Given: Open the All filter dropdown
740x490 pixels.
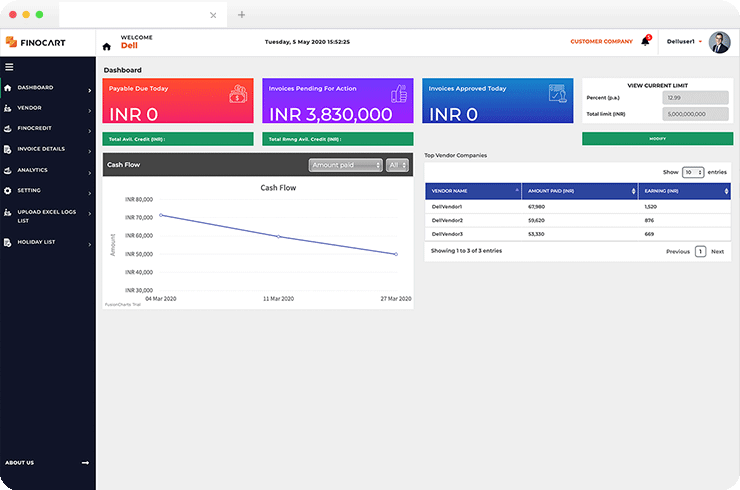Looking at the screenshot, I should pyautogui.click(x=397, y=165).
